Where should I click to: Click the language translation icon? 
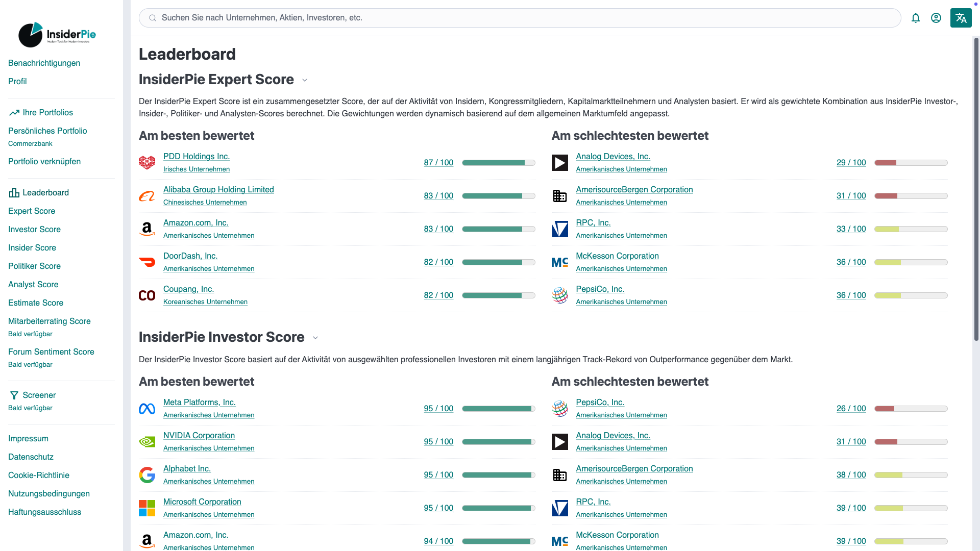961,18
